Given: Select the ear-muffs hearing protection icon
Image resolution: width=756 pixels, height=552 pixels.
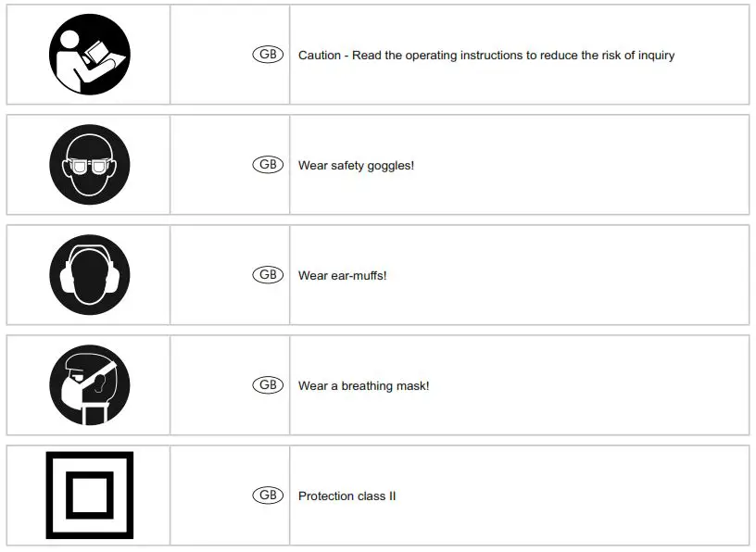Looking at the screenshot, I should (89, 275).
